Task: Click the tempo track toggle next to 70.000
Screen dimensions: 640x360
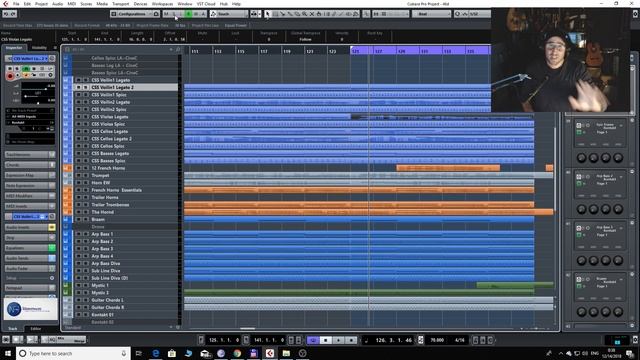Action: point(421,340)
